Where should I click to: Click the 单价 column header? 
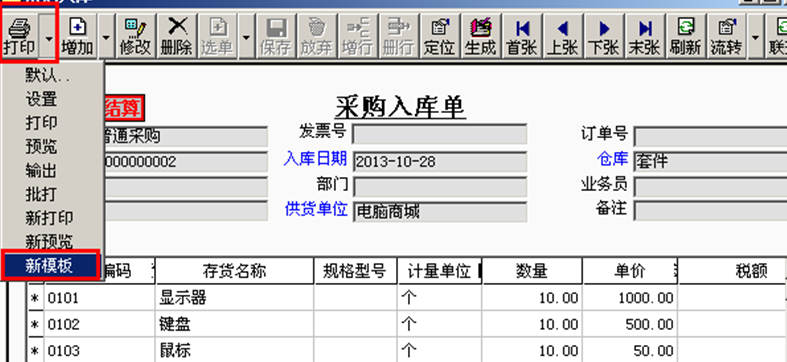coord(630,272)
